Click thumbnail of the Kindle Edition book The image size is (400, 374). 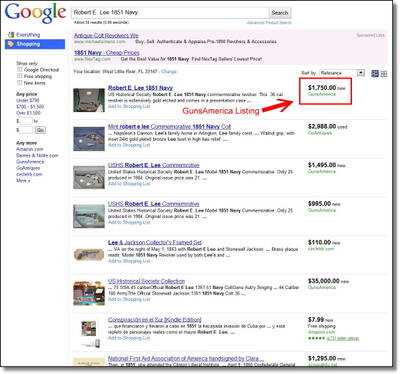[89, 333]
